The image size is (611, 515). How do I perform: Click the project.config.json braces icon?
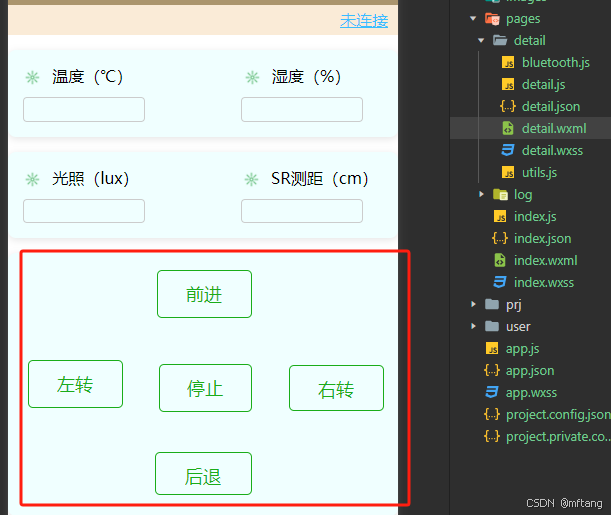492,414
